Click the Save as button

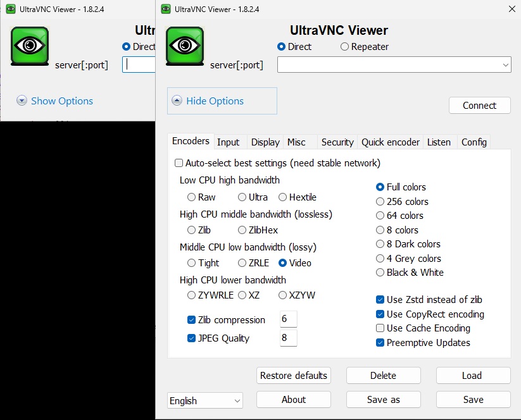coord(384,399)
